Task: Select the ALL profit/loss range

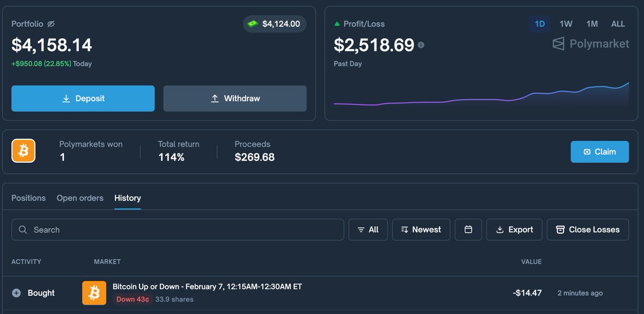Action: tap(618, 24)
